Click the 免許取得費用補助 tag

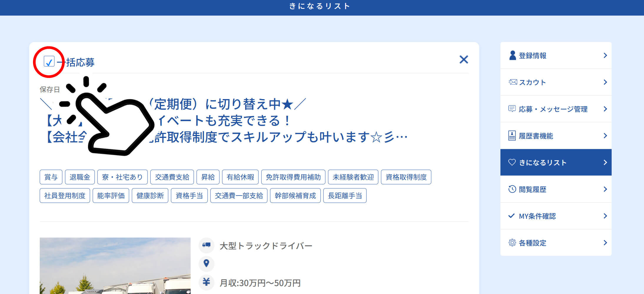pyautogui.click(x=293, y=177)
